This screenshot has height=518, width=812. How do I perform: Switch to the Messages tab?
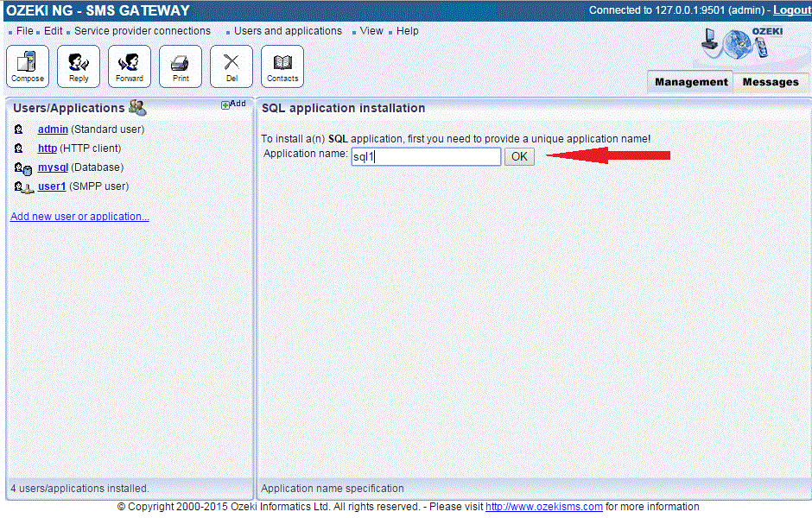[x=770, y=82]
